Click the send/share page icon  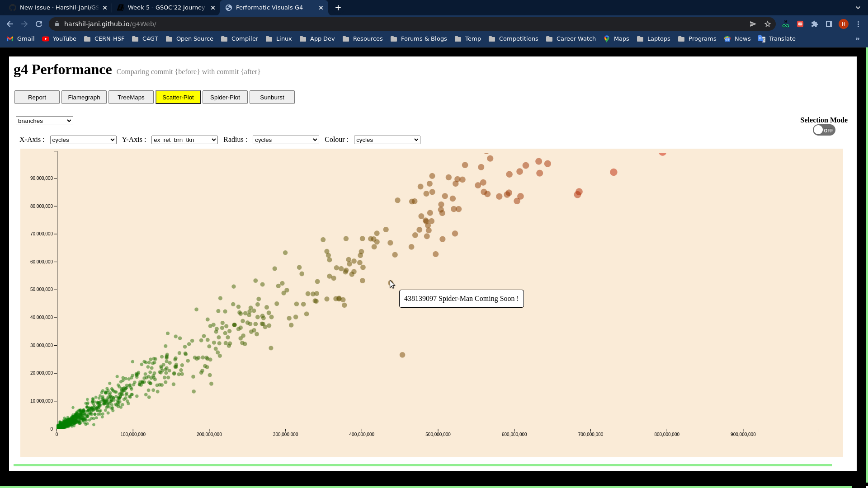click(753, 24)
